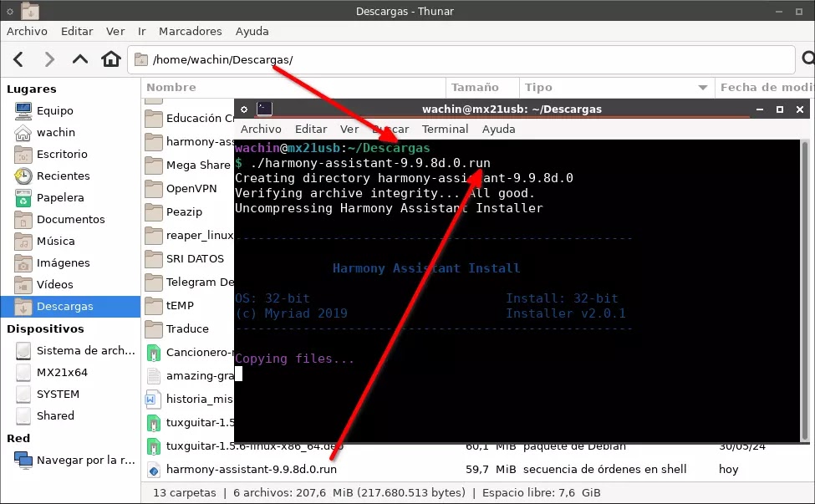Open the Mega Share folder
This screenshot has width=815, height=504.
click(190, 165)
